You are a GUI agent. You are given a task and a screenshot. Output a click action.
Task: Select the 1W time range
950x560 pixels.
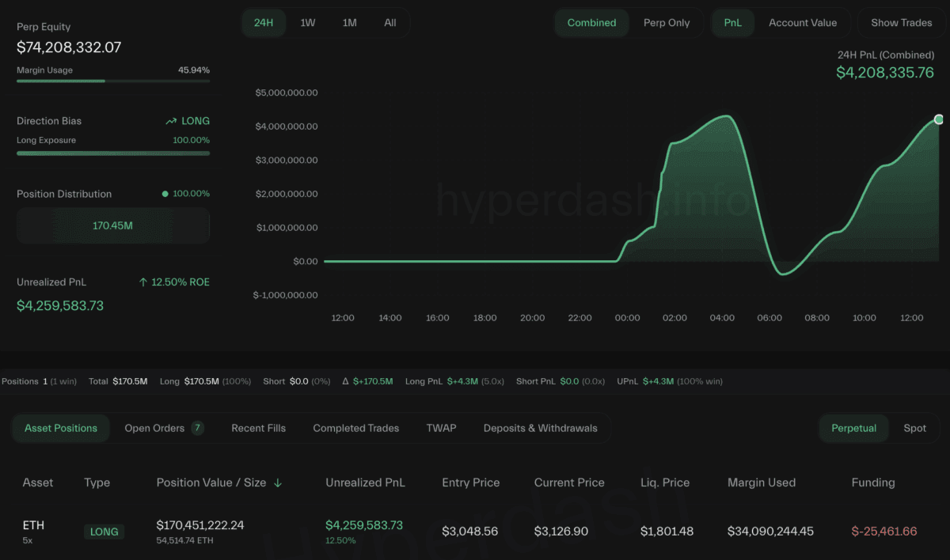click(308, 23)
